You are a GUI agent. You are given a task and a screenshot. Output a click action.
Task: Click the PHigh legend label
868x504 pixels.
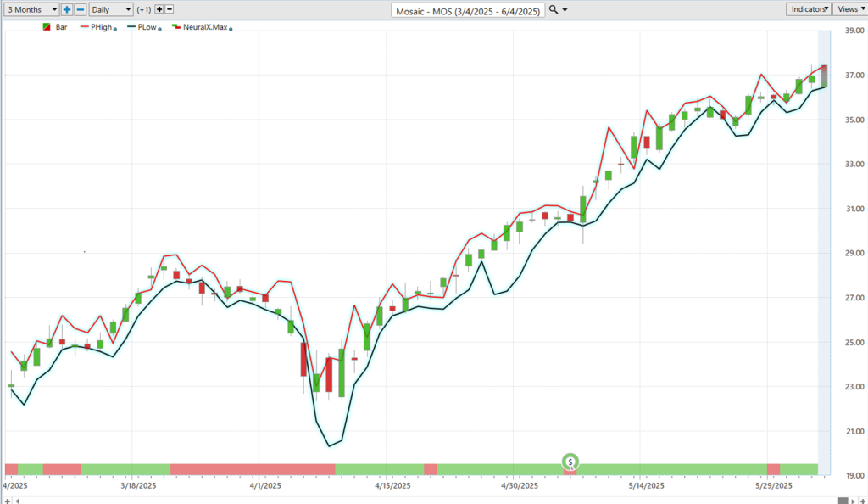click(101, 27)
